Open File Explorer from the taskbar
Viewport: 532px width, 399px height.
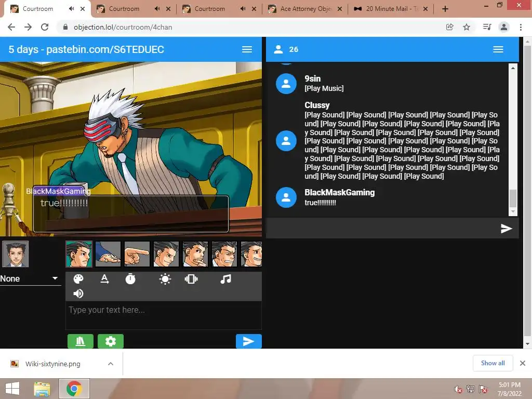[42, 389]
